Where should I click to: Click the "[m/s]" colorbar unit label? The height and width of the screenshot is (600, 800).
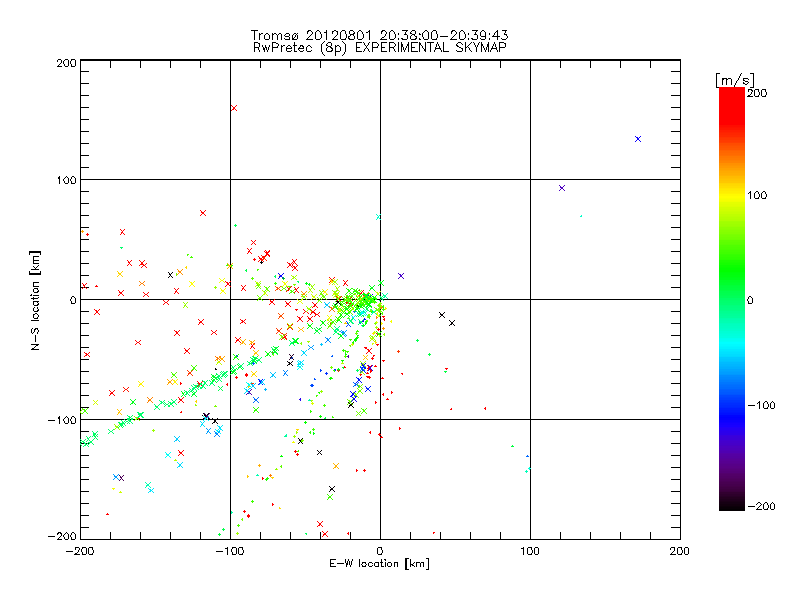(734, 80)
